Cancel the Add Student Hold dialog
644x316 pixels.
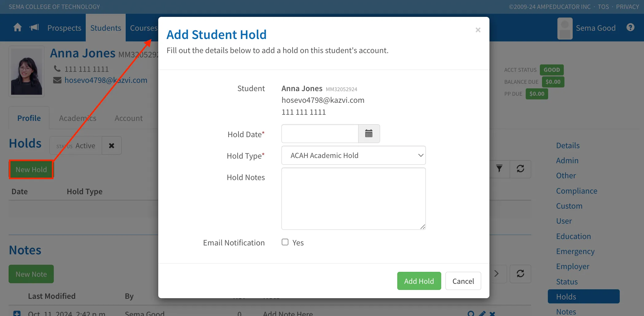tap(463, 281)
